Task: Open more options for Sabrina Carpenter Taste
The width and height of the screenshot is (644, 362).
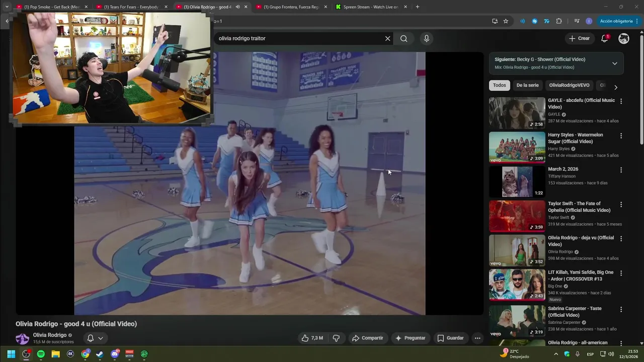Action: click(x=621, y=309)
